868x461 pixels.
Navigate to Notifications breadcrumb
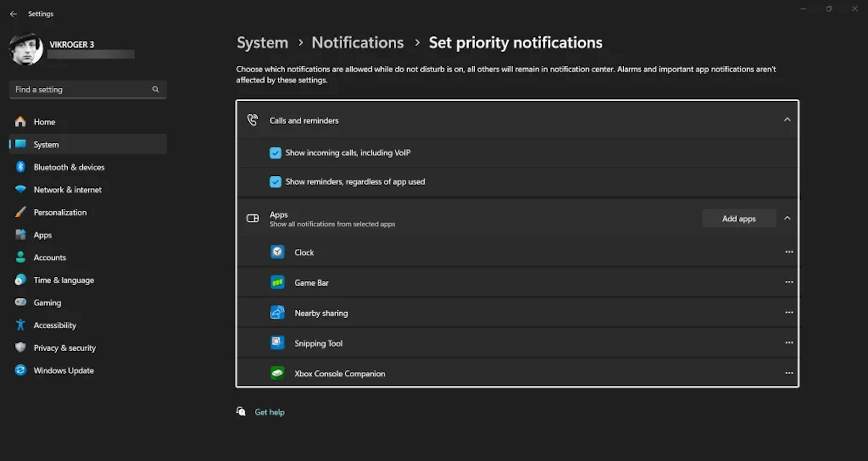[x=357, y=42]
